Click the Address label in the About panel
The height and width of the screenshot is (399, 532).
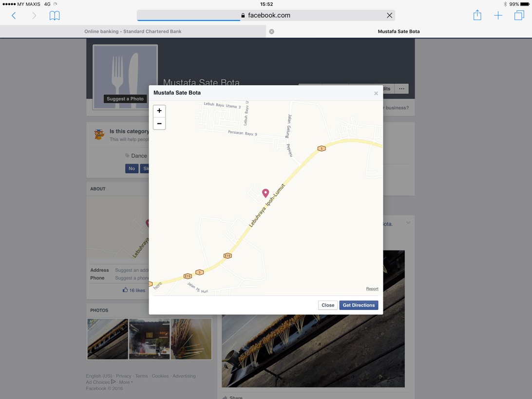coord(99,270)
